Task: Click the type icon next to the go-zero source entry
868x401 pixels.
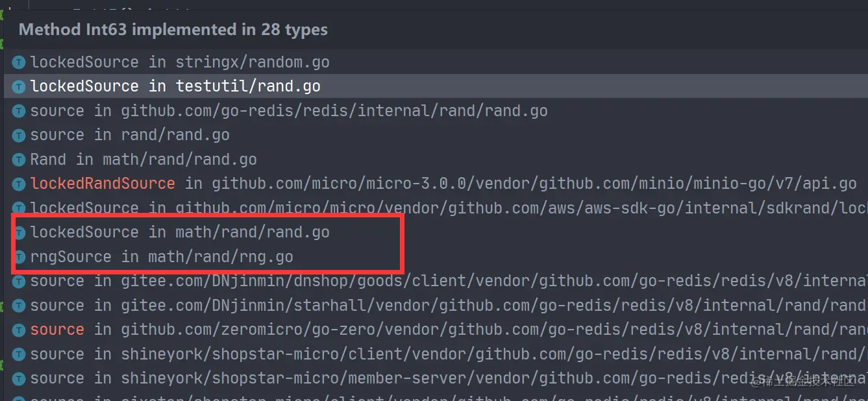Action: (18, 329)
